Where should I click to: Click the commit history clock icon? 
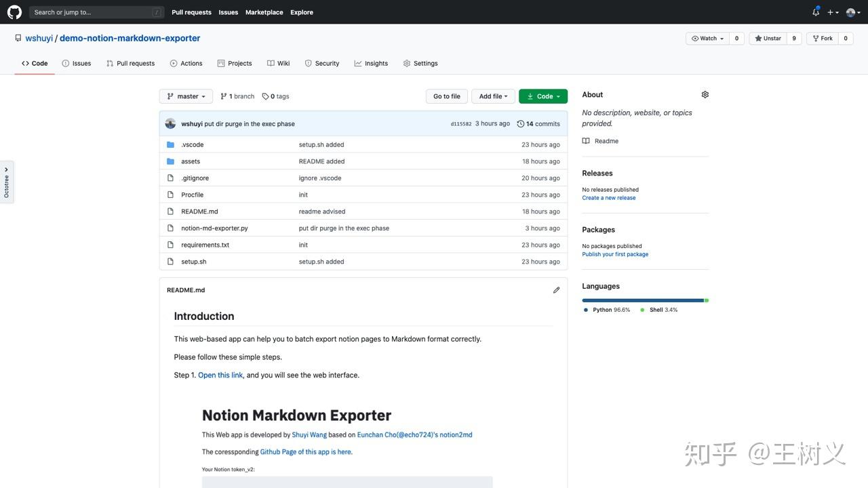click(521, 123)
